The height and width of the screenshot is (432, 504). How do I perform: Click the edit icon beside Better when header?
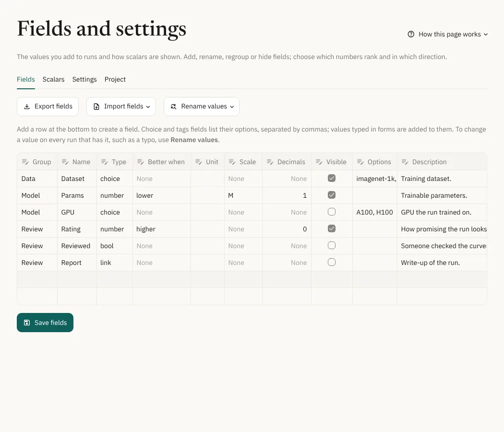[x=140, y=162]
